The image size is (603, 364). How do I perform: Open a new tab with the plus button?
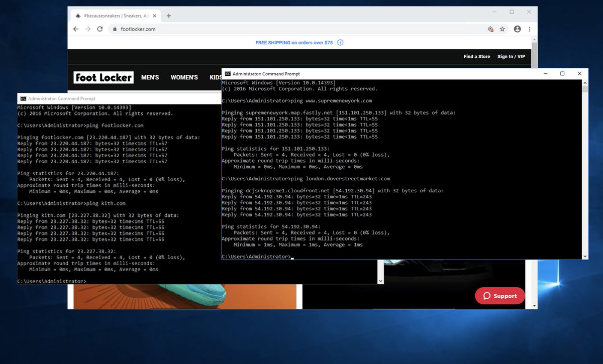tap(168, 16)
